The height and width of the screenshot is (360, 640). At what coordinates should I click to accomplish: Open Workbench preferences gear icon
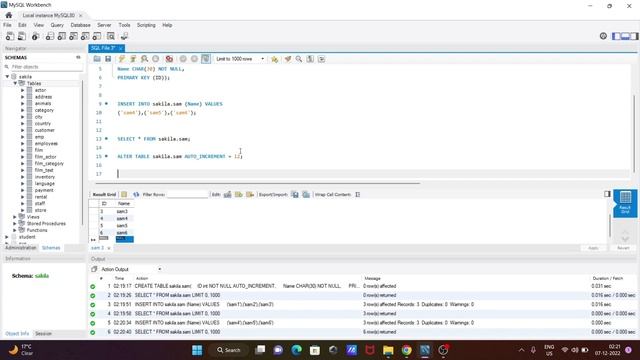click(603, 36)
